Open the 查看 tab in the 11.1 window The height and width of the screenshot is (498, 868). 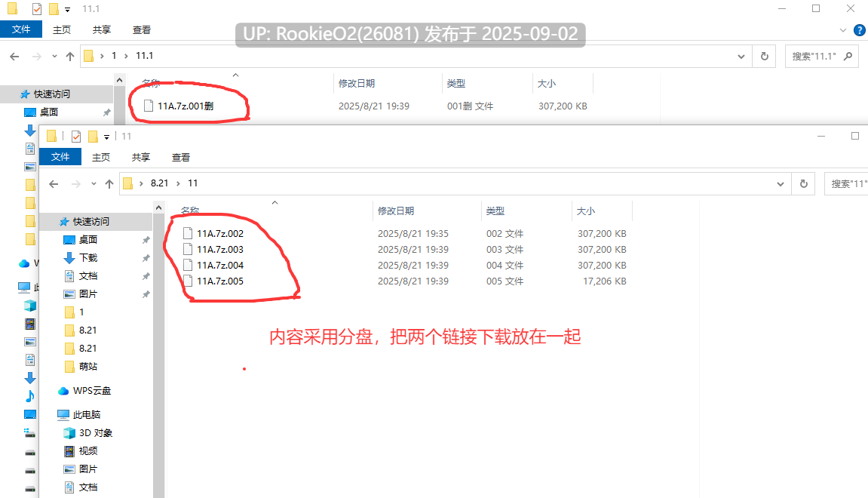pyautogui.click(x=141, y=30)
